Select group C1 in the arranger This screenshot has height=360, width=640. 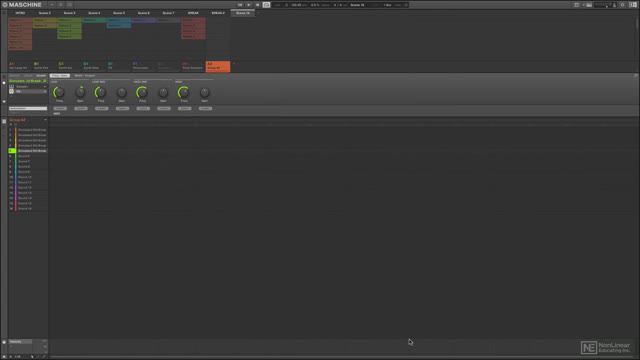pos(69,66)
